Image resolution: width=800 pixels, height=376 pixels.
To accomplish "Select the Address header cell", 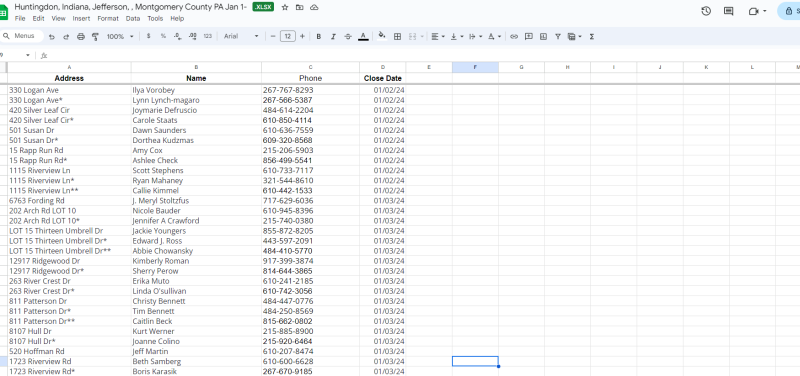I will tap(69, 78).
